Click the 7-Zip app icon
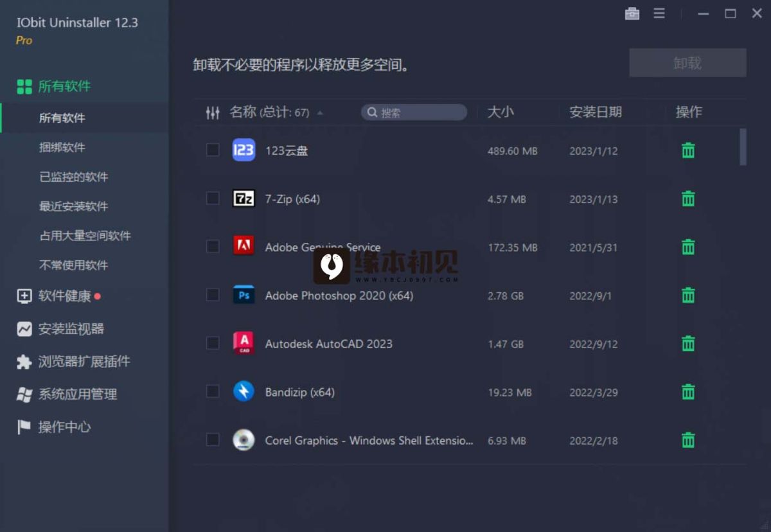 [244, 198]
